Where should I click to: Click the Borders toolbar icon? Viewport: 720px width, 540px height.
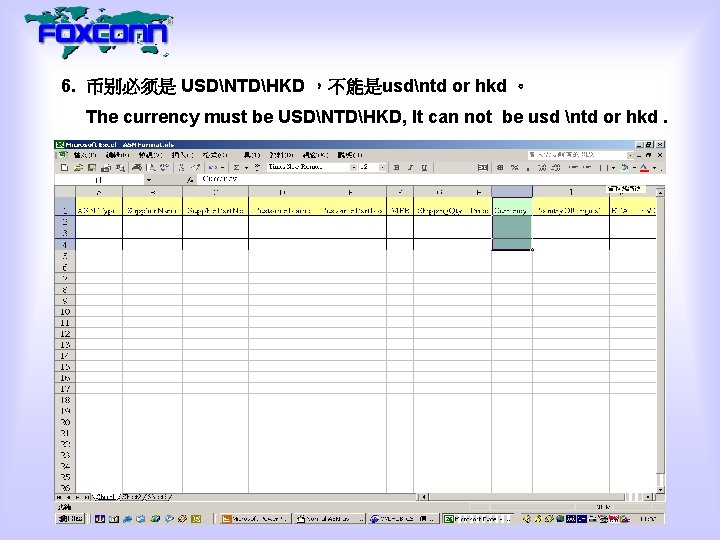(602, 168)
